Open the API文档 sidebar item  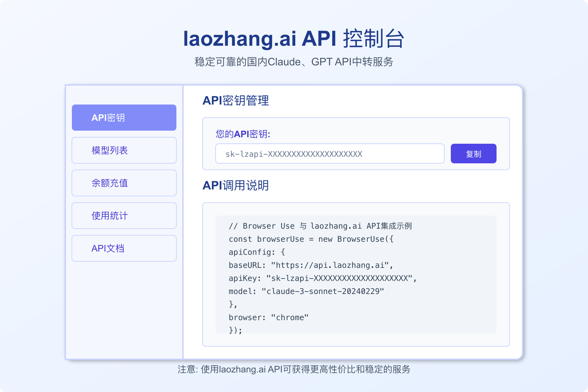[124, 248]
